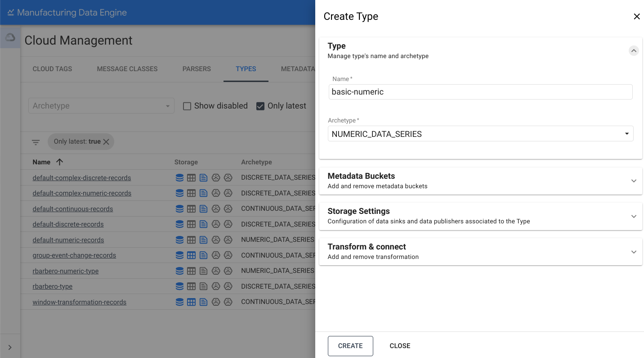644x358 pixels.
Task: Open the Parsers tab
Action: [197, 69]
